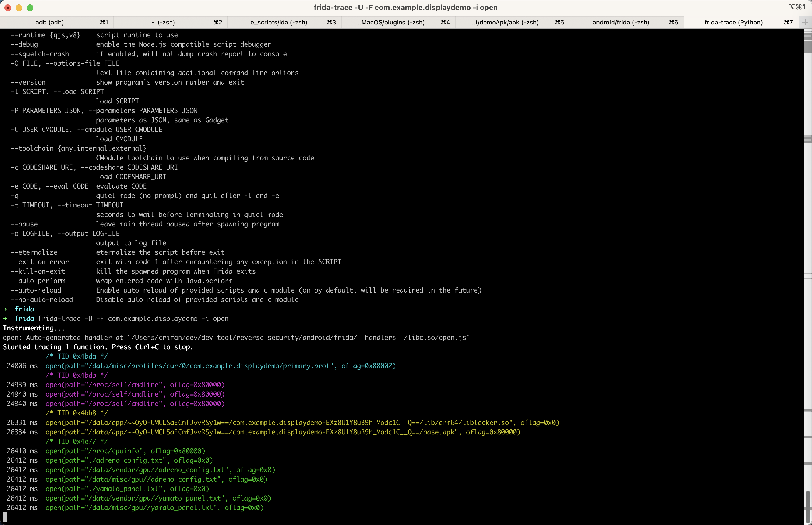The image size is (812, 525).
Task: Click the --squelch-crash option line
Action: tap(148, 54)
